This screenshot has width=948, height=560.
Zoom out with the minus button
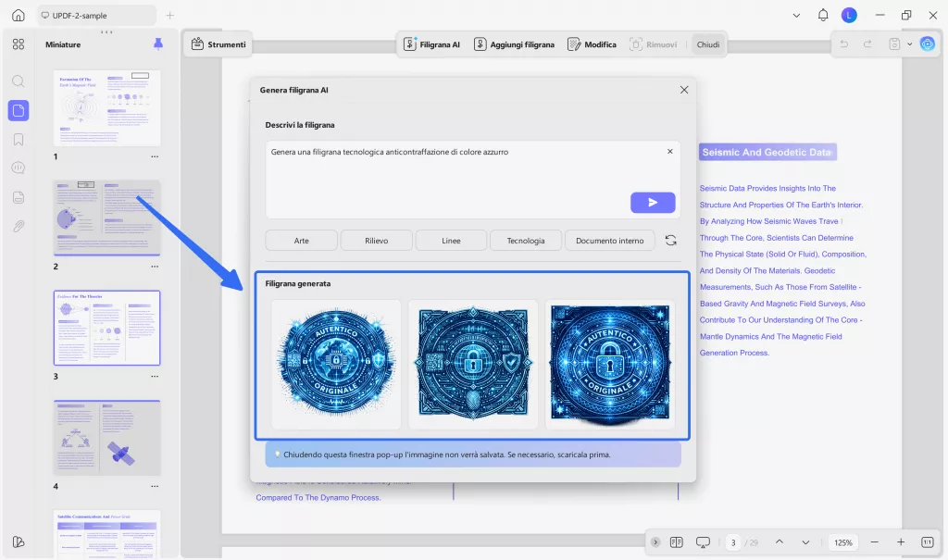874,542
